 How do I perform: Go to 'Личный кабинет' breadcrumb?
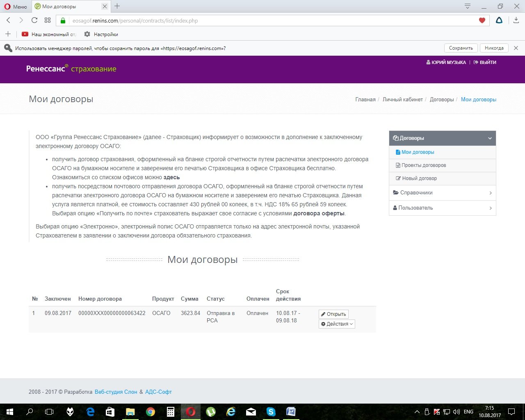coord(403,99)
